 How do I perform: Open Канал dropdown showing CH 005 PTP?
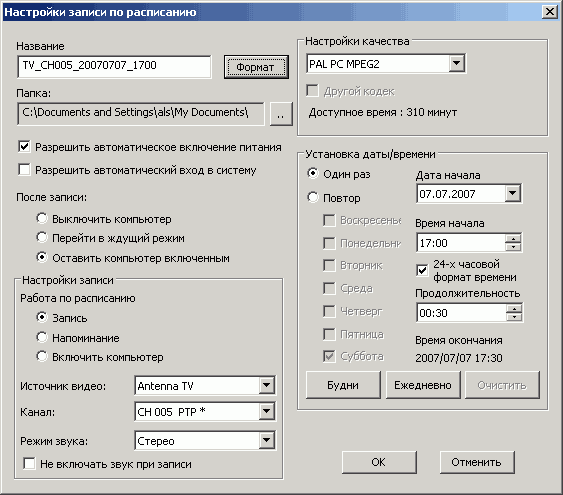(266, 411)
